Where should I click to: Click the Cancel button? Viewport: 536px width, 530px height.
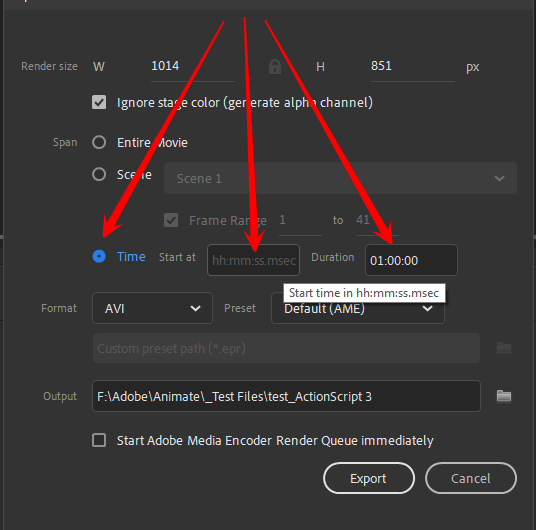(471, 478)
